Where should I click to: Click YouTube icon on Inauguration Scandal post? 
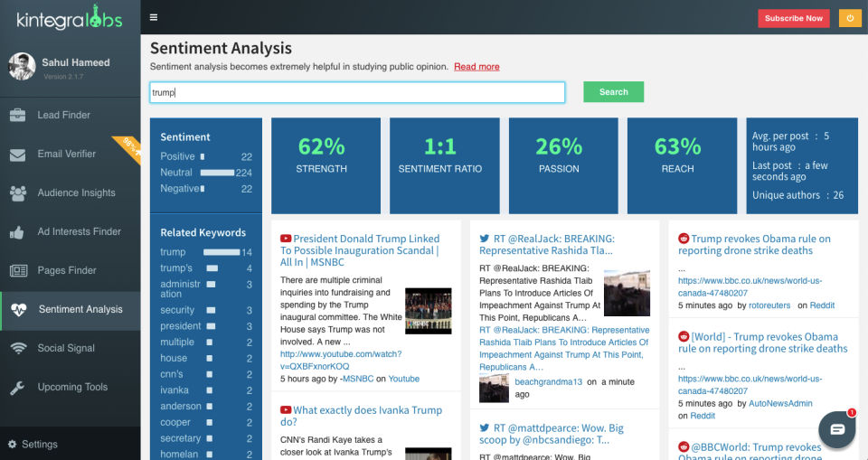(x=286, y=239)
